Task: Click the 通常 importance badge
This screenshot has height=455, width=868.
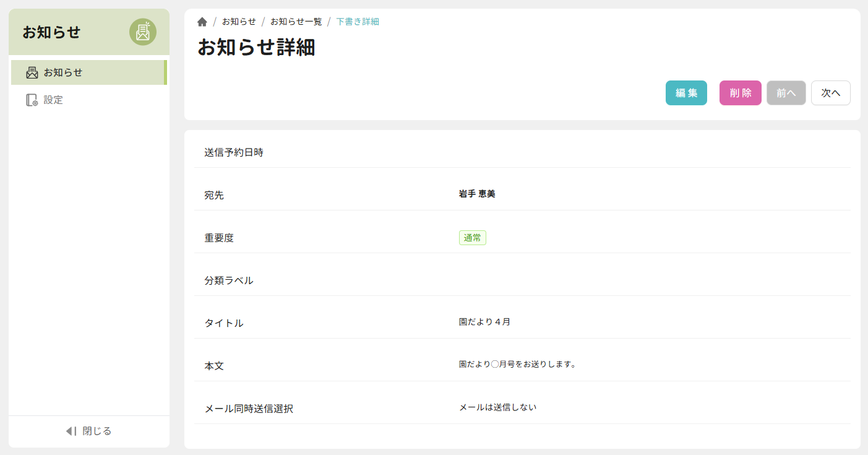Action: click(472, 238)
